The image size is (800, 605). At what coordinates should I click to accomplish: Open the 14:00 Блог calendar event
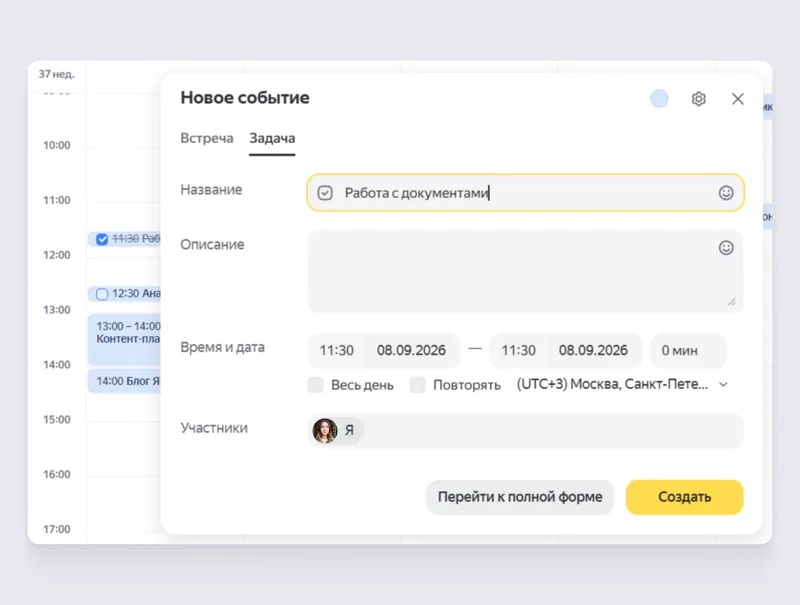[x=125, y=381]
